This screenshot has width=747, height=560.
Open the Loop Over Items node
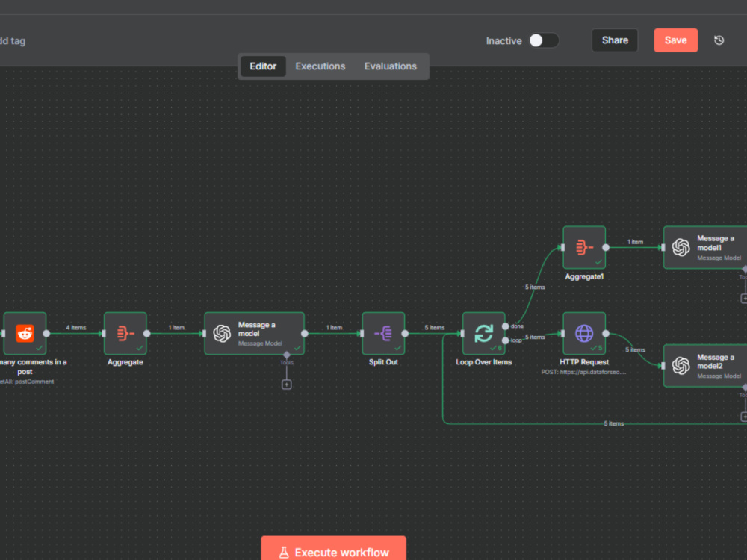tap(483, 333)
